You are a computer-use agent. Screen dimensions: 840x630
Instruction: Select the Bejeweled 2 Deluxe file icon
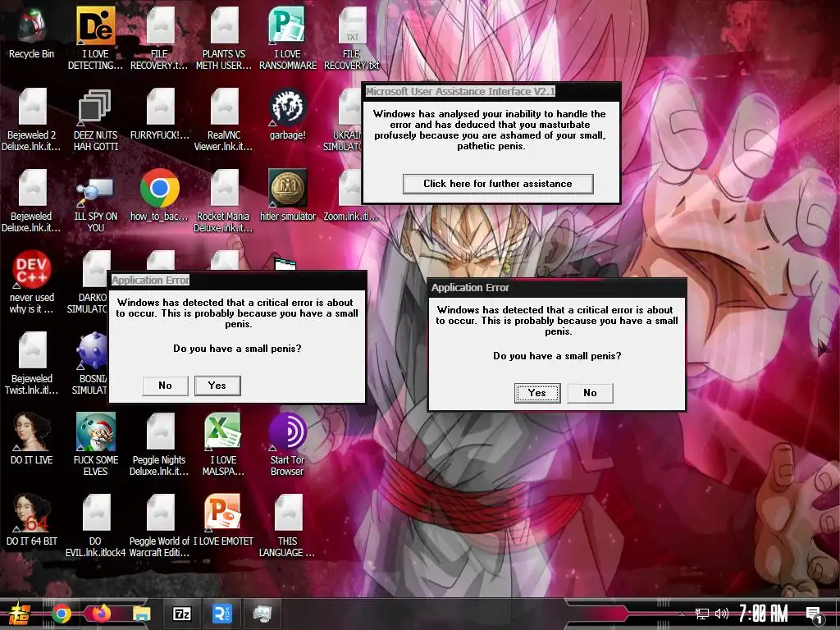click(x=32, y=107)
